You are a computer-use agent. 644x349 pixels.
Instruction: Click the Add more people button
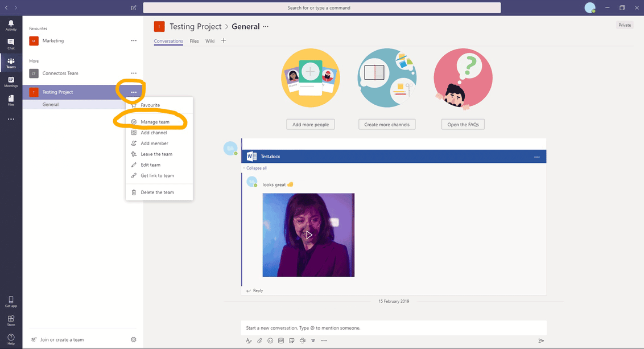(x=310, y=124)
